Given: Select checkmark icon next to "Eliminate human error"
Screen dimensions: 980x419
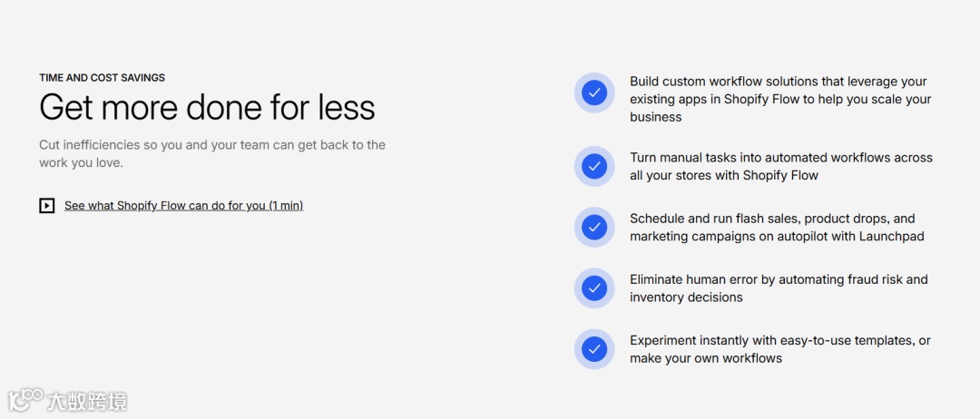Looking at the screenshot, I should pos(594,287).
